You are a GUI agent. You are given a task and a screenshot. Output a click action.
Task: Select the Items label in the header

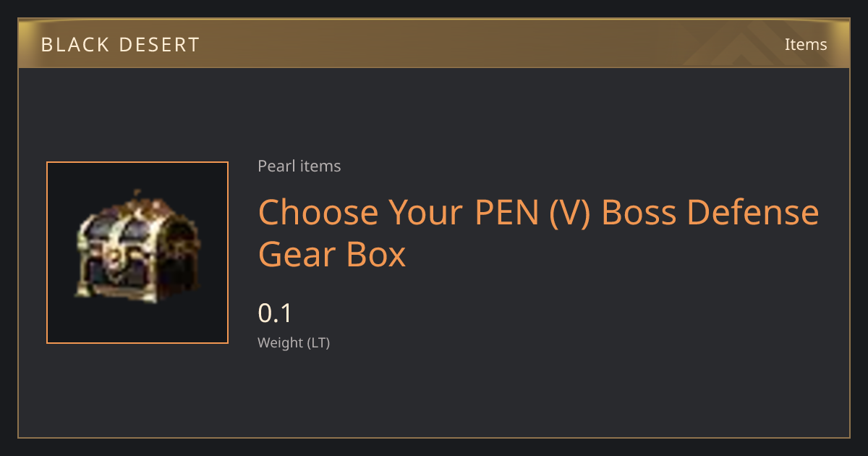(806, 44)
